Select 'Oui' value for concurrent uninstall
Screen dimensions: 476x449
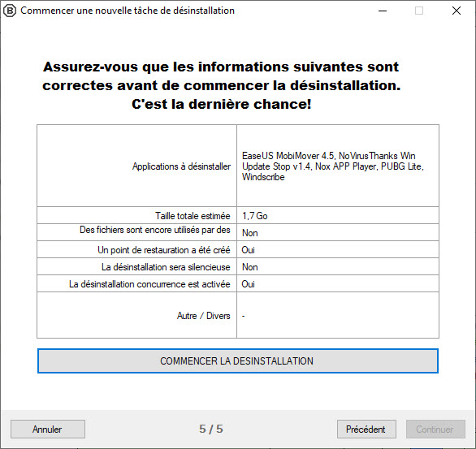pyautogui.click(x=248, y=284)
